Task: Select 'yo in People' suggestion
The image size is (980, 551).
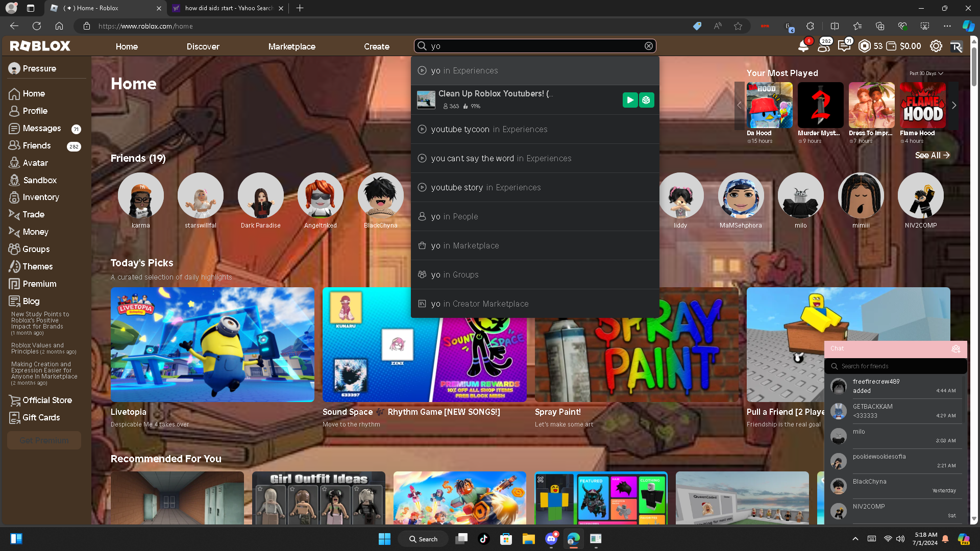Action: click(x=535, y=216)
